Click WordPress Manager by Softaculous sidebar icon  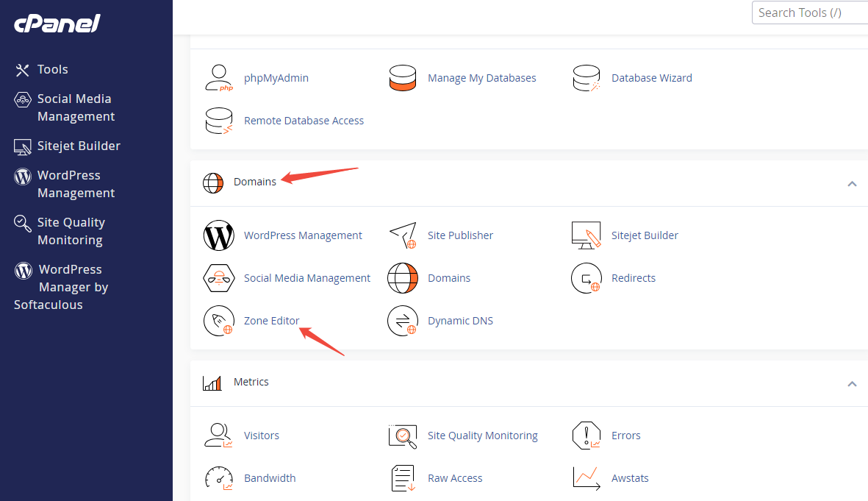click(24, 271)
